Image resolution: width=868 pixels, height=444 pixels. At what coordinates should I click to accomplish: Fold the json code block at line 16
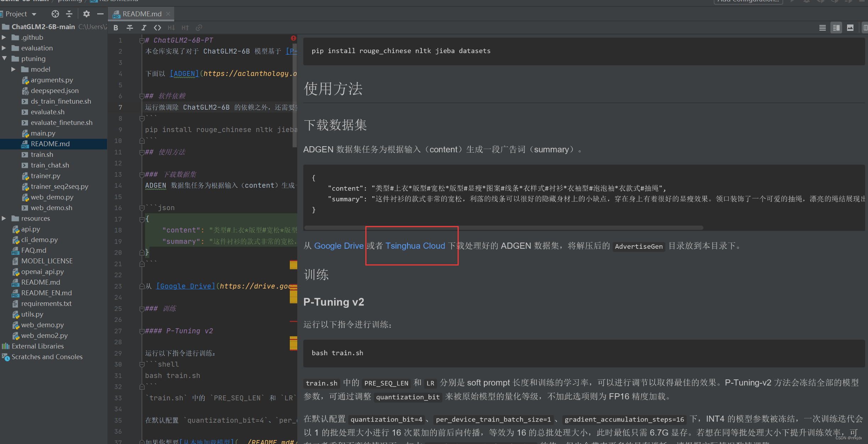[142, 208]
